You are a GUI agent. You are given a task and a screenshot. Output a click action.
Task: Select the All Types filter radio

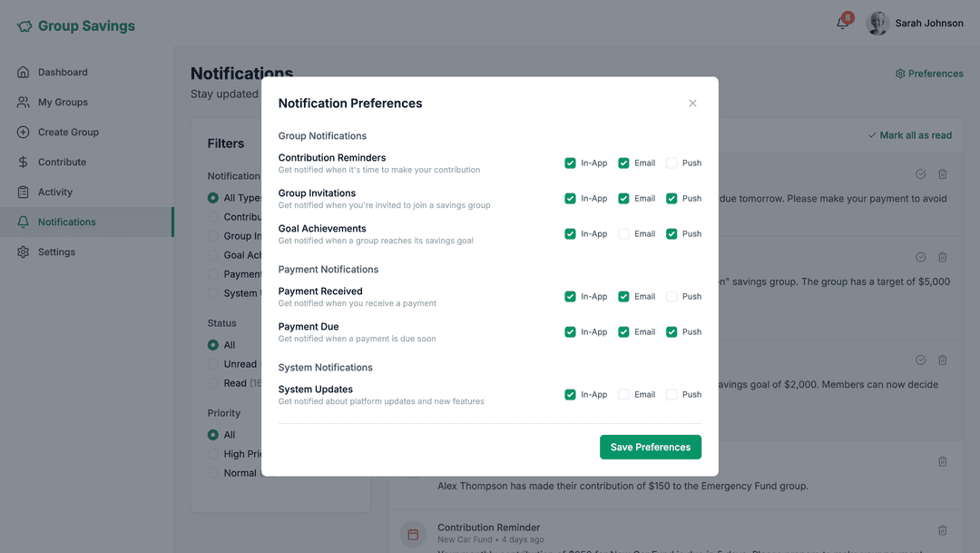coord(213,197)
